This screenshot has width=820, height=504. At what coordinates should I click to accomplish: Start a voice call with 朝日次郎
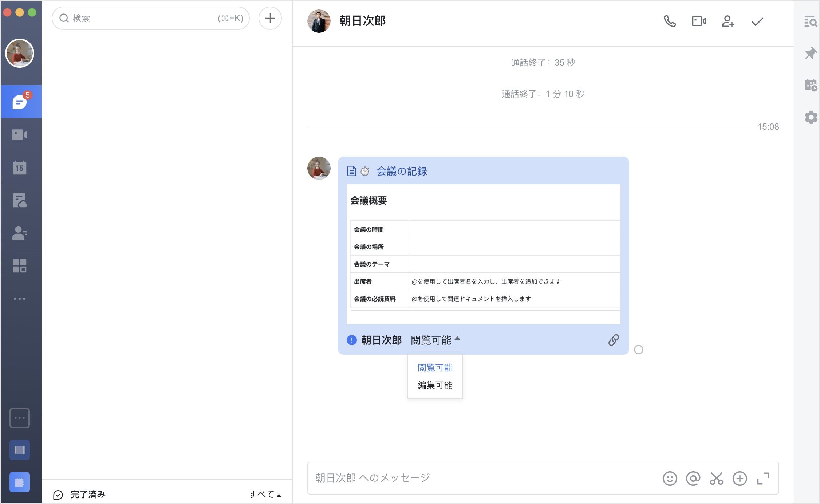[670, 21]
